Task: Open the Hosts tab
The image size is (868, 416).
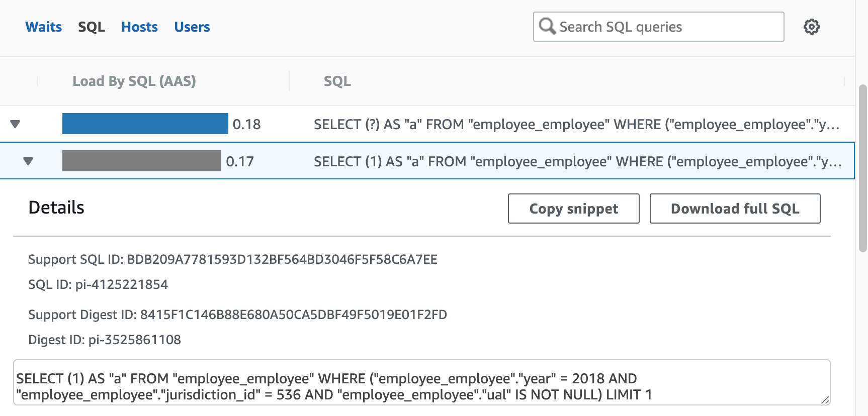Action: (139, 27)
